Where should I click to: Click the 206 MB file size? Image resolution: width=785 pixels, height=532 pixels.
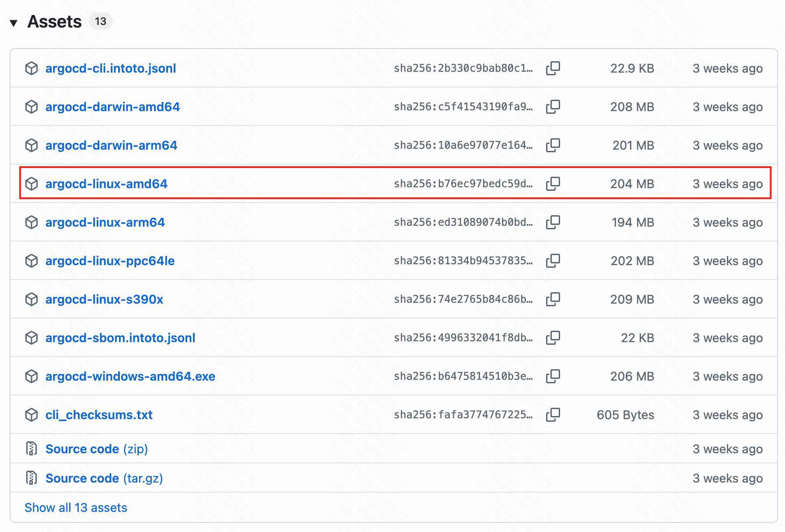coord(632,376)
